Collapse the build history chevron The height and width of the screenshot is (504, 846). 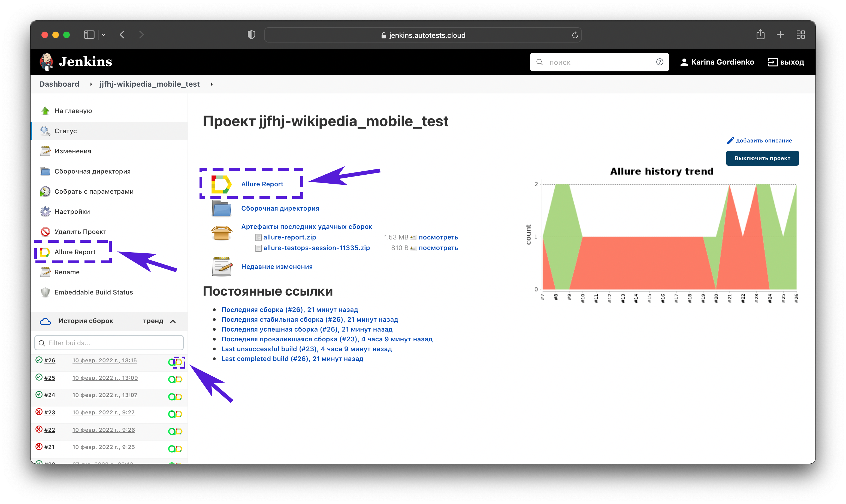point(173,321)
